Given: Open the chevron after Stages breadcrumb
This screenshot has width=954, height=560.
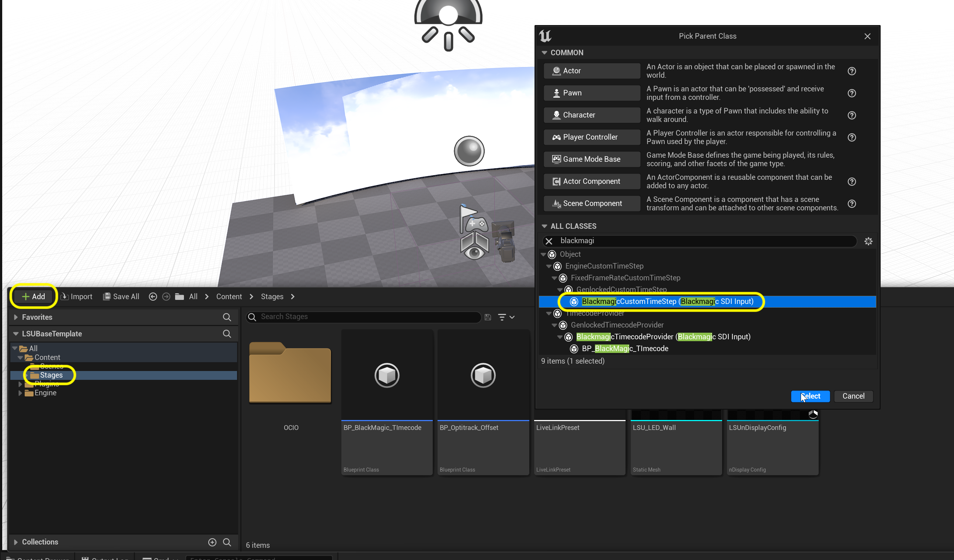Looking at the screenshot, I should tap(293, 297).
